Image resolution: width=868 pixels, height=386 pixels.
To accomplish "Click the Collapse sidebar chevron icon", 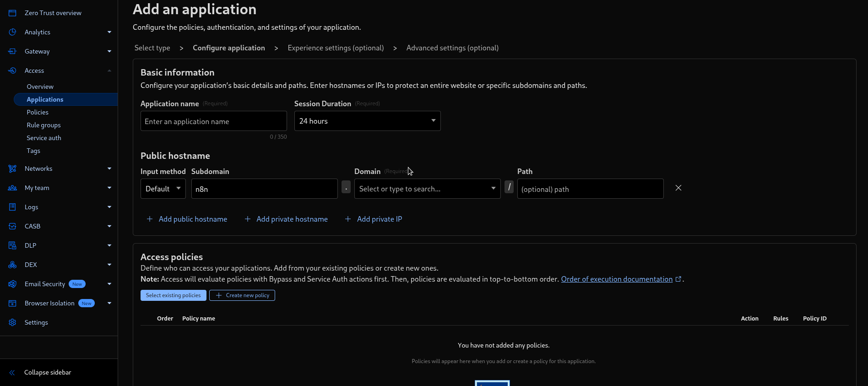I will click(12, 372).
